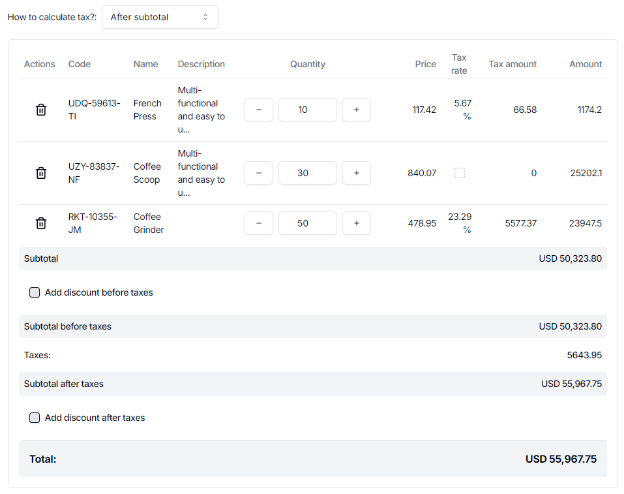The height and width of the screenshot is (494, 624).
Task: Open the How to calculate tax dropdown
Action: (x=160, y=17)
